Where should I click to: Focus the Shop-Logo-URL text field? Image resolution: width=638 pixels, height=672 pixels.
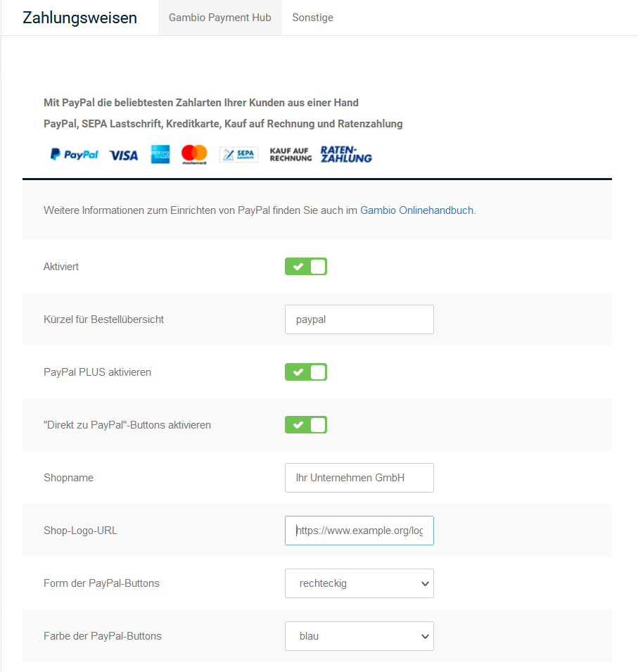(x=359, y=531)
